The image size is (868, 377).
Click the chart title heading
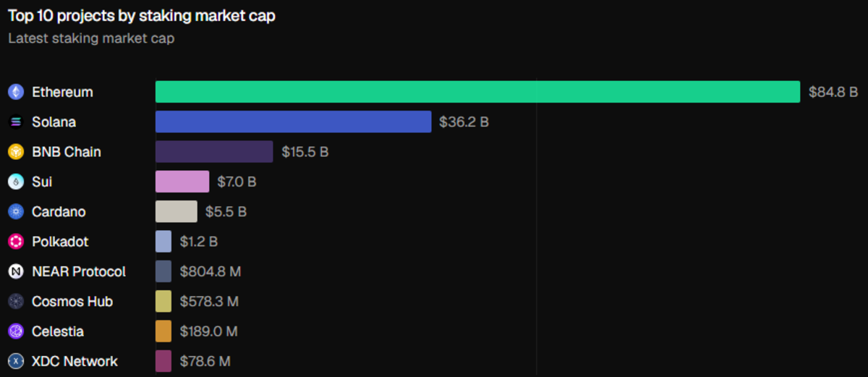point(142,15)
